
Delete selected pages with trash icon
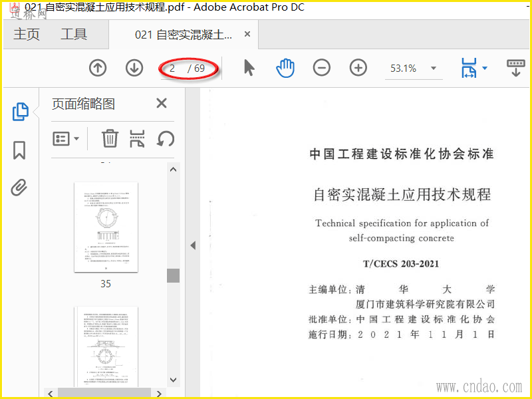coord(110,138)
